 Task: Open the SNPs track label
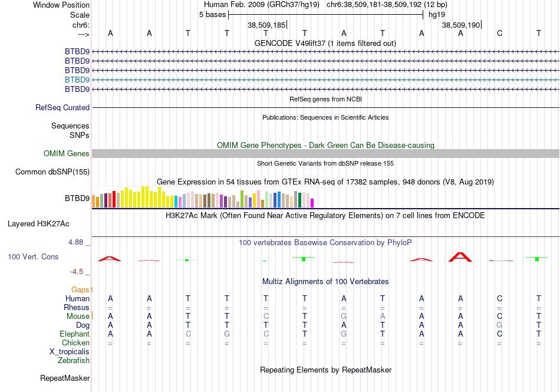[80, 136]
